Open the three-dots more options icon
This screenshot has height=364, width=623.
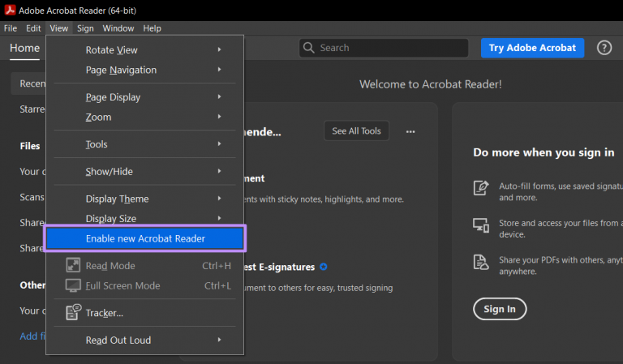pos(410,131)
